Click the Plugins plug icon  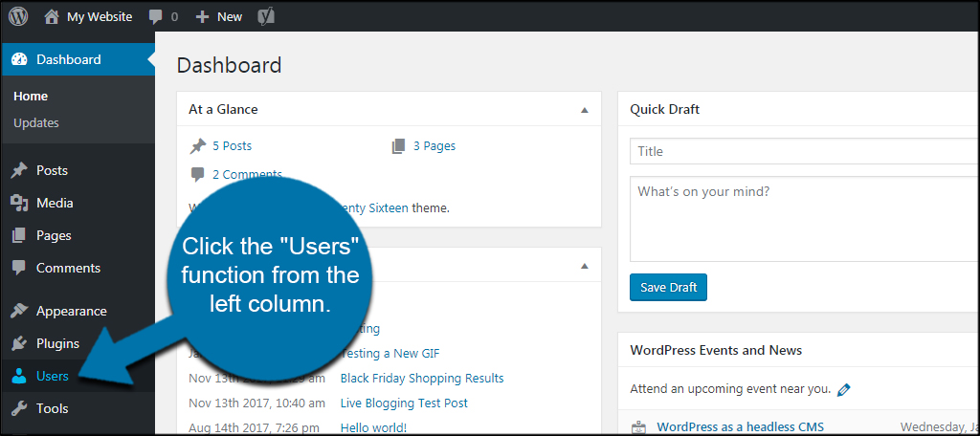coord(19,343)
